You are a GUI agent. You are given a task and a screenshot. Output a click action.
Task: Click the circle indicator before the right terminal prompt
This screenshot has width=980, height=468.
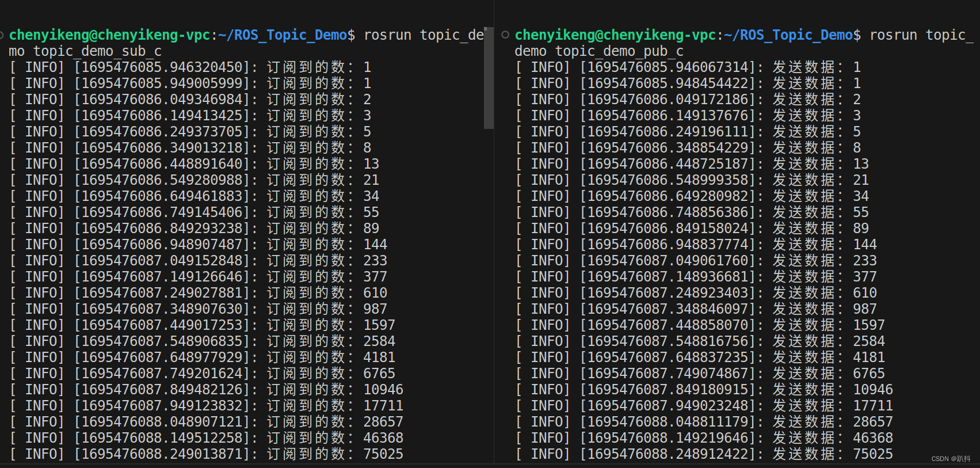(505, 35)
